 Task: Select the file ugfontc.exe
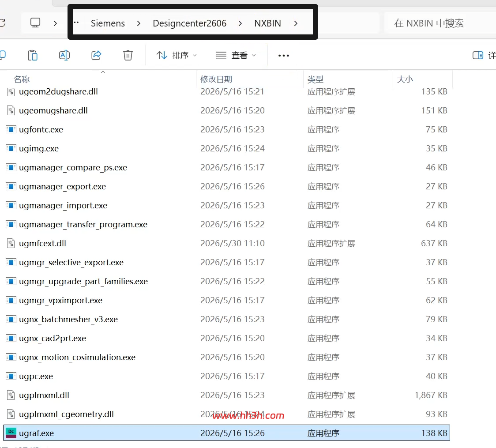226,129
